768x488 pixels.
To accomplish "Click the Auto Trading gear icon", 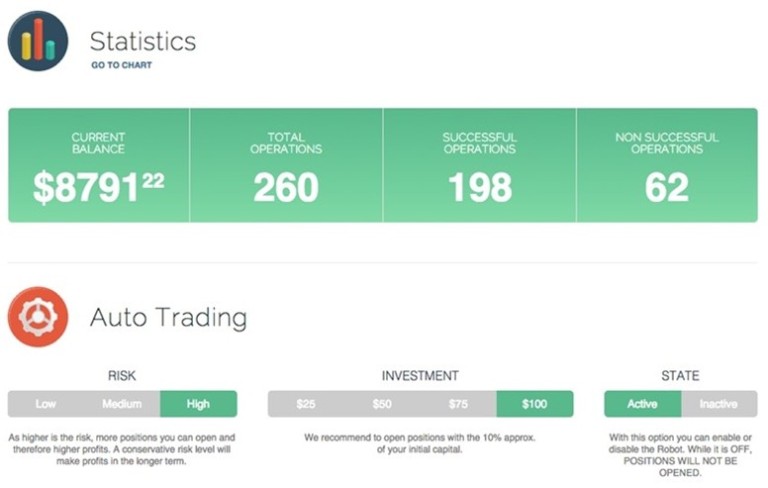I will click(38, 317).
